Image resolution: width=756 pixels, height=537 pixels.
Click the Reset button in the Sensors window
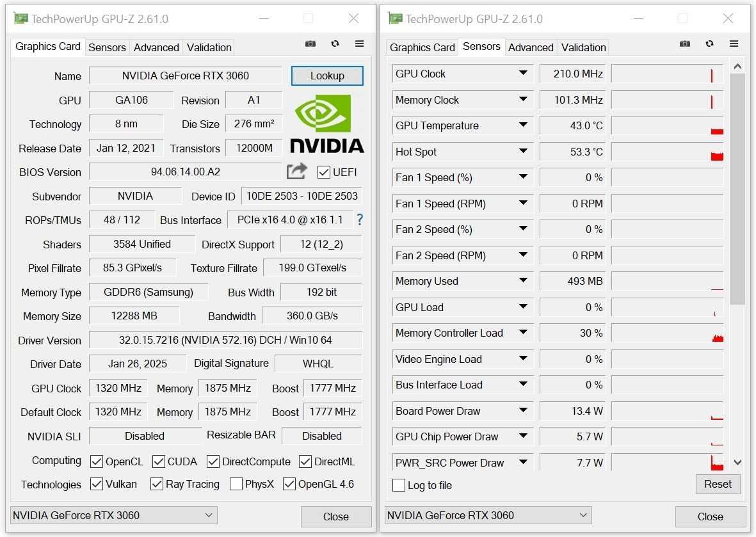pos(718,484)
